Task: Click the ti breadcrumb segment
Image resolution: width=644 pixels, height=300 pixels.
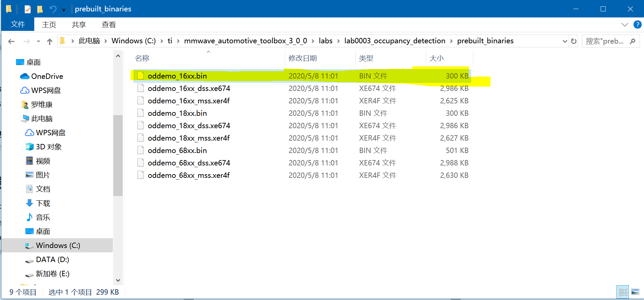Action: [x=170, y=41]
